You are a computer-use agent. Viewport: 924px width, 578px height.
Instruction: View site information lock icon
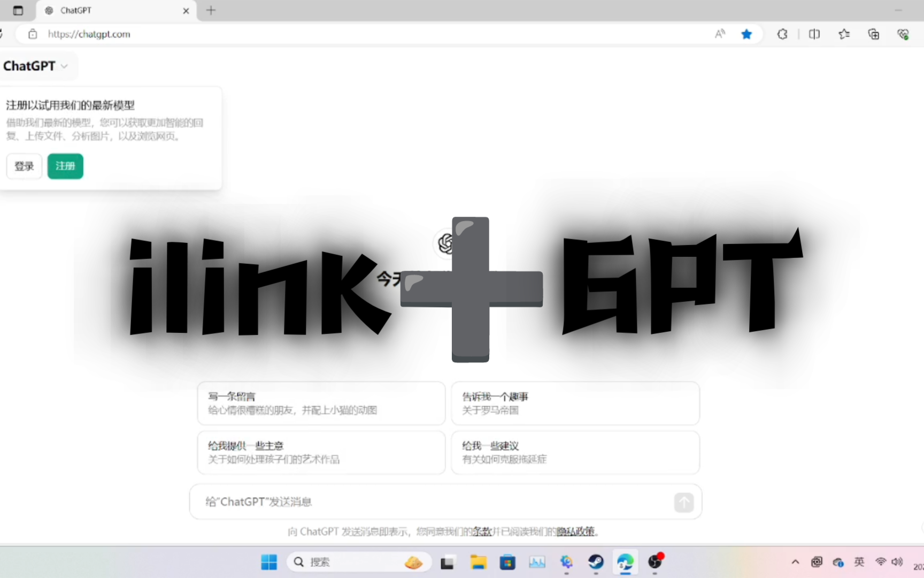[33, 34]
